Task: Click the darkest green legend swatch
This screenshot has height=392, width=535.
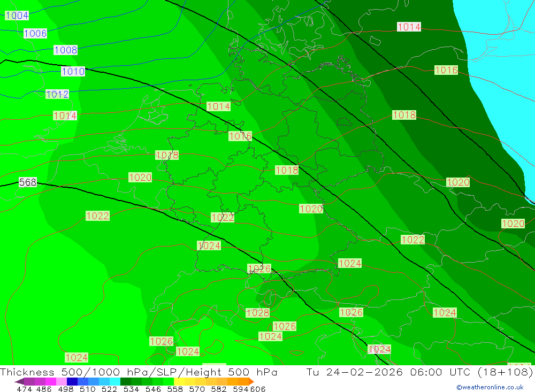Action: [x=126, y=381]
